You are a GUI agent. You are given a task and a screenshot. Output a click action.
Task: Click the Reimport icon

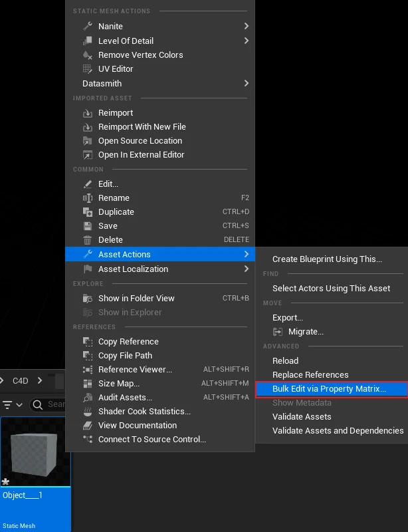[87, 113]
